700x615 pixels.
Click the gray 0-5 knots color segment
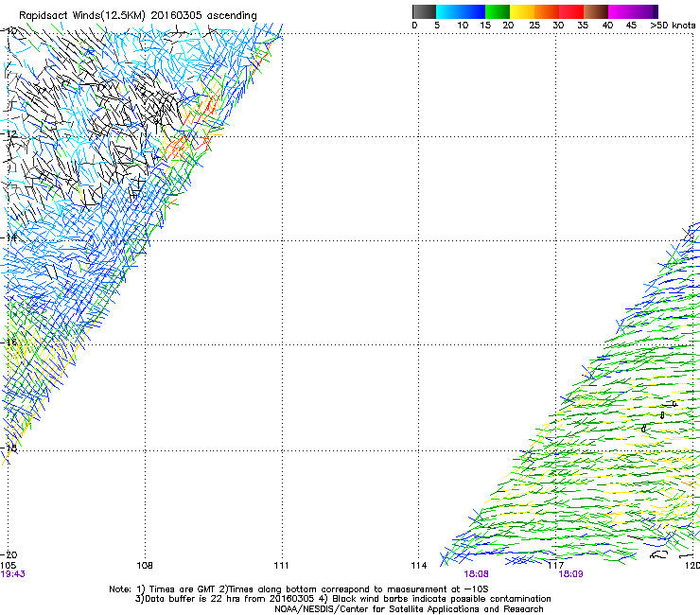pyautogui.click(x=424, y=11)
